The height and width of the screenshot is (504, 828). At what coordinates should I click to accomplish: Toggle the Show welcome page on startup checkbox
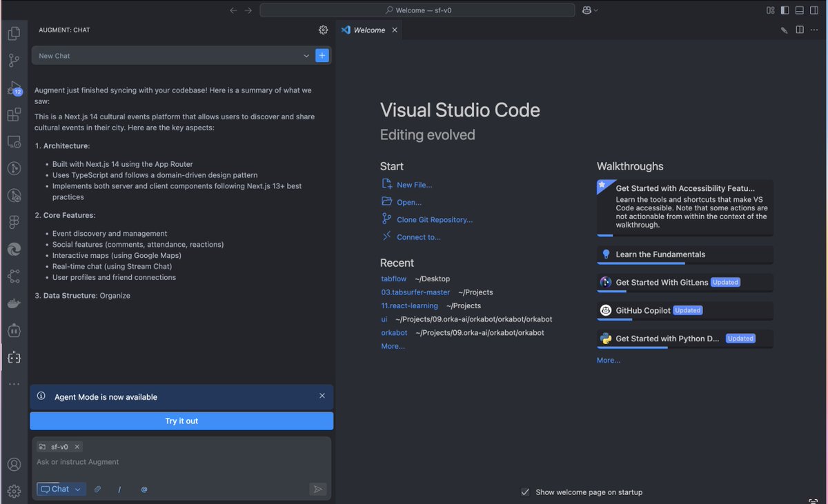(526, 492)
